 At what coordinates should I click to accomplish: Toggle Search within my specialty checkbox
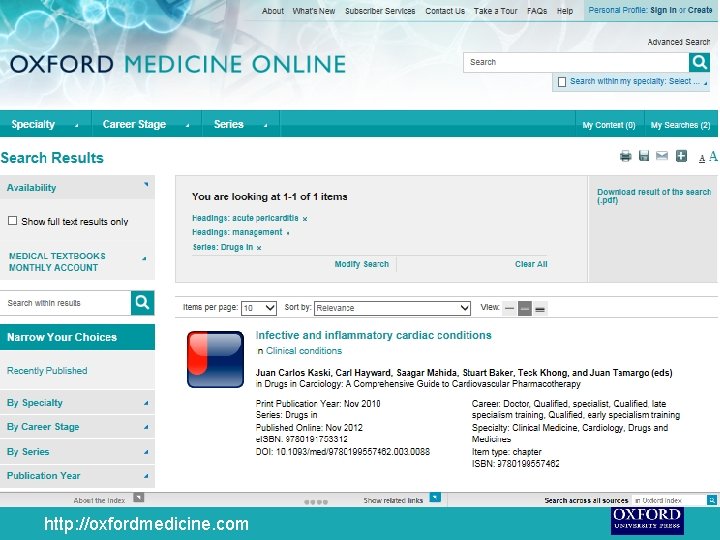(562, 82)
